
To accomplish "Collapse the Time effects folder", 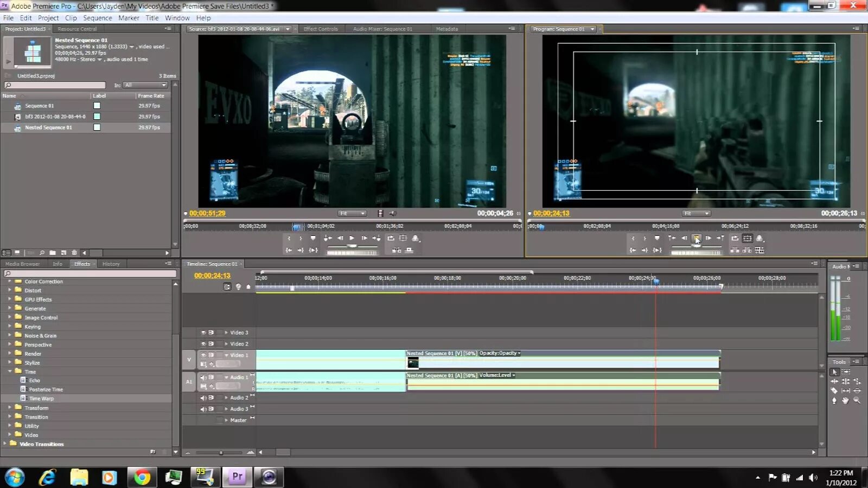I will [9, 371].
